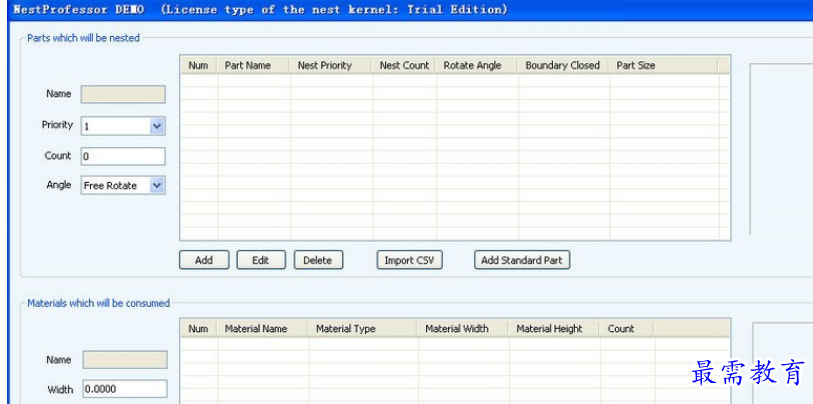Click the parts table Num column header
Image resolution: width=813 pixels, height=404 pixels.
pyautogui.click(x=199, y=65)
